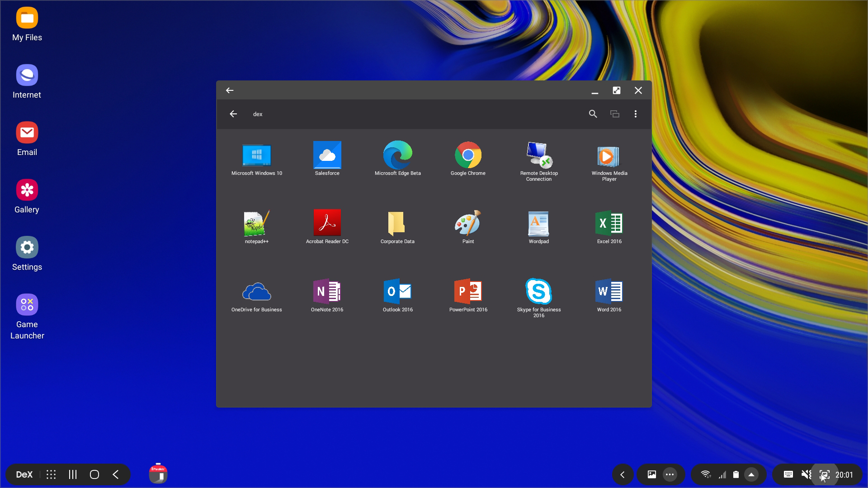Open Skype for Business 2016

coord(538,291)
